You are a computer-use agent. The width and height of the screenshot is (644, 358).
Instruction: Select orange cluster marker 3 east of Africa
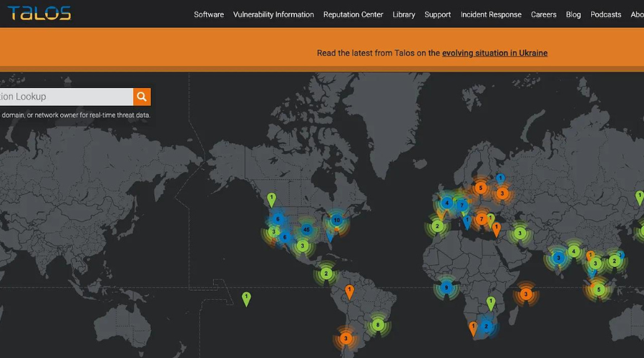[x=526, y=294]
